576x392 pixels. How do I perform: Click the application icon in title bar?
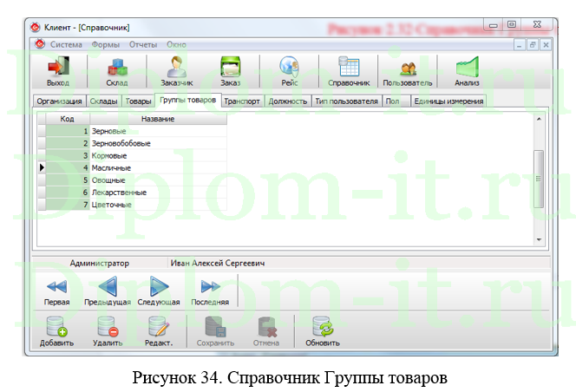36,27
